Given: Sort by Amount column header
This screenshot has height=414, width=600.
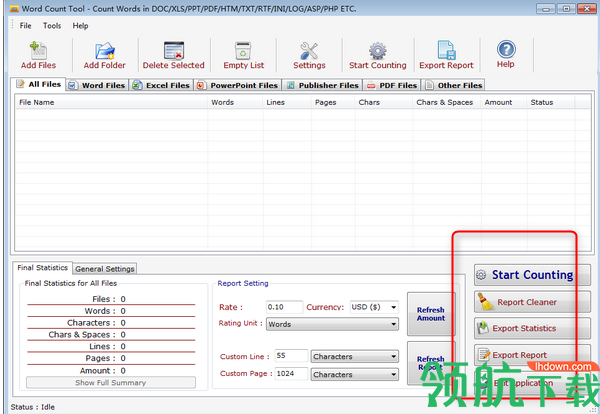Looking at the screenshot, I should click(x=504, y=102).
